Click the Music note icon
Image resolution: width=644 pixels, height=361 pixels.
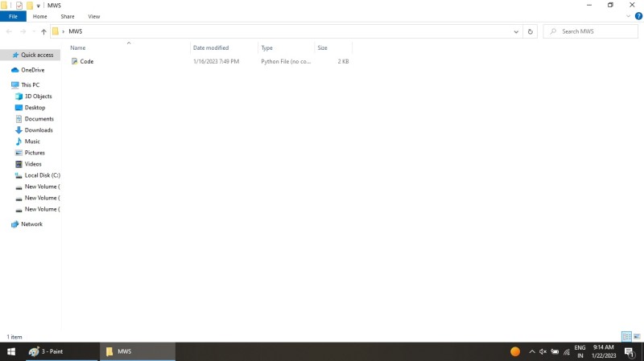click(19, 142)
